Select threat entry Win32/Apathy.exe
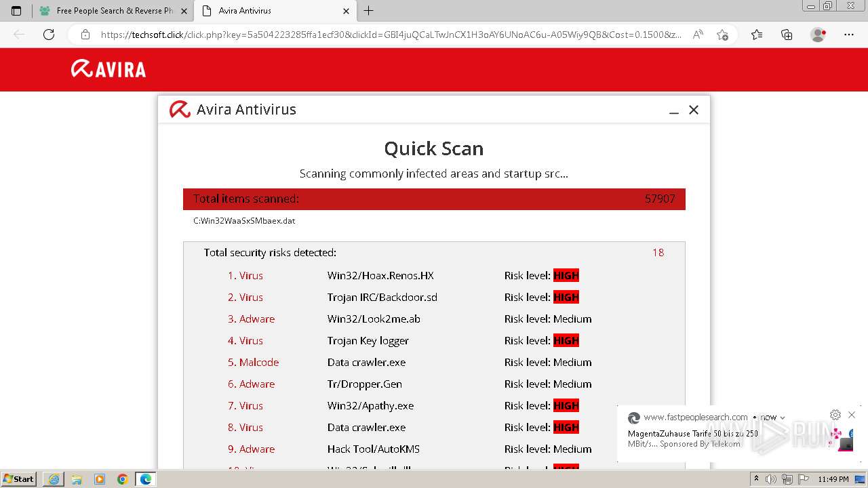The height and width of the screenshot is (488, 868). [370, 406]
